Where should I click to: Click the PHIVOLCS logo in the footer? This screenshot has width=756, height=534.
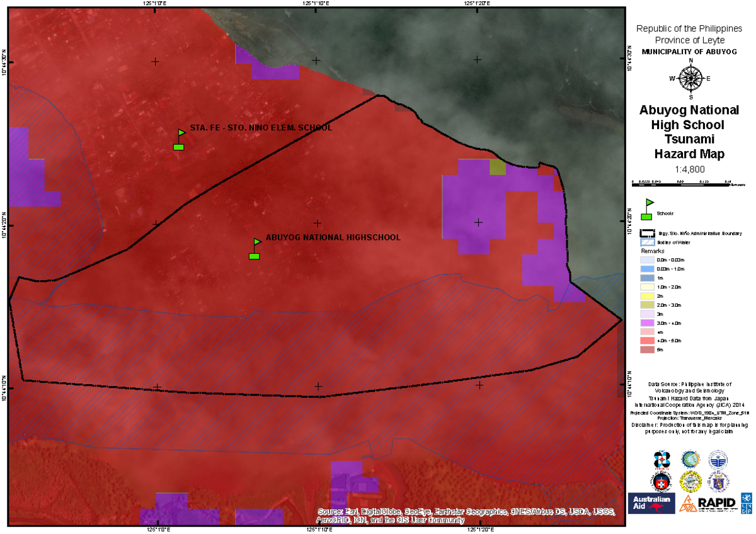pos(661,459)
